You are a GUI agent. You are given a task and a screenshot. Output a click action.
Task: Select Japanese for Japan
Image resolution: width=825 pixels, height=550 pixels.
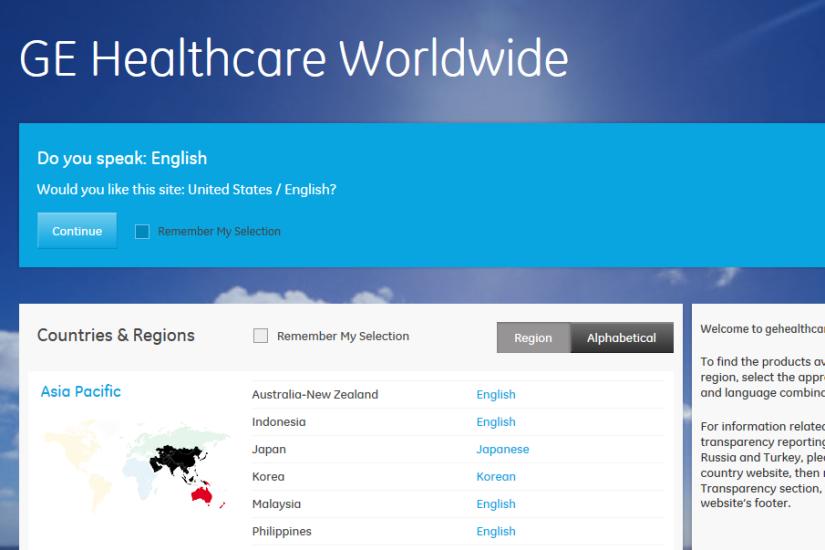tap(502, 449)
